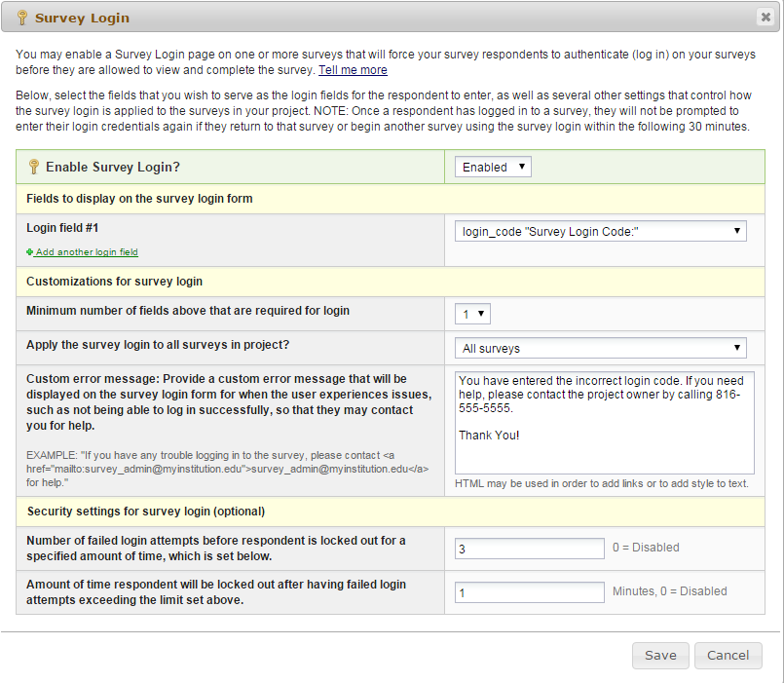Open the minimum required fields dropdown
Screen dimensions: 784x683
(472, 314)
